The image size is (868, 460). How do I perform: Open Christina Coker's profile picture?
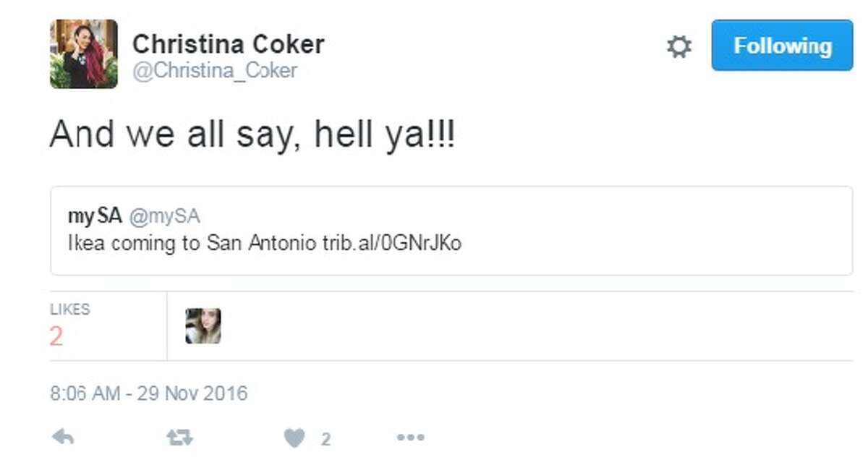[84, 54]
